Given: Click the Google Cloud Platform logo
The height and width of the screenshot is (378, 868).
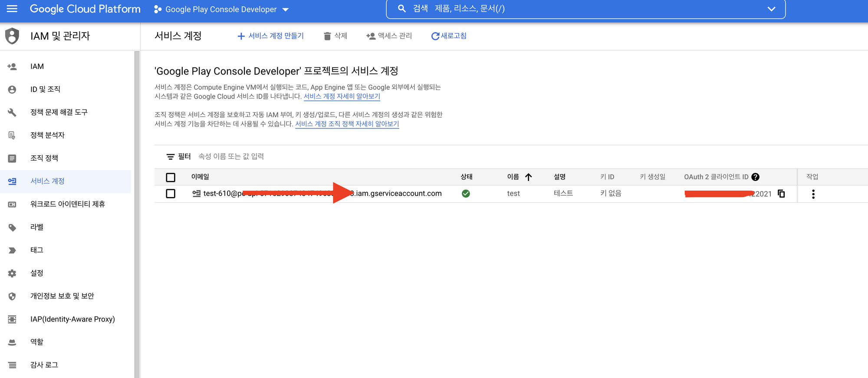Looking at the screenshot, I should pos(85,9).
